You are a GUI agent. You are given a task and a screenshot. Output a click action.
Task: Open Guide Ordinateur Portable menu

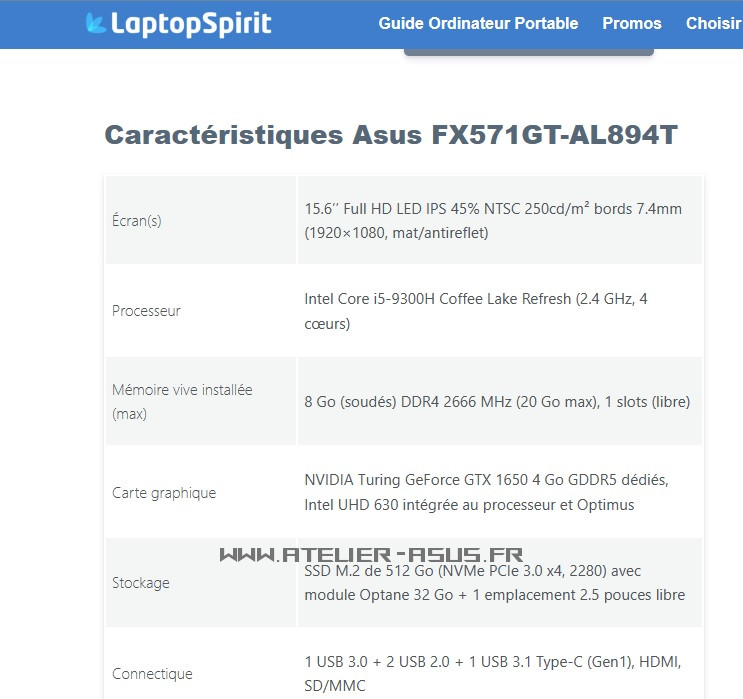tap(478, 23)
